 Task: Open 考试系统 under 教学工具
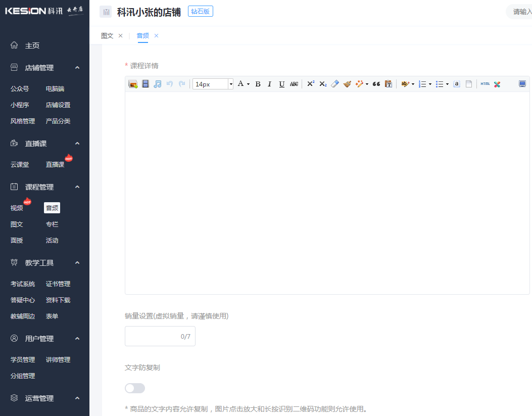click(22, 284)
